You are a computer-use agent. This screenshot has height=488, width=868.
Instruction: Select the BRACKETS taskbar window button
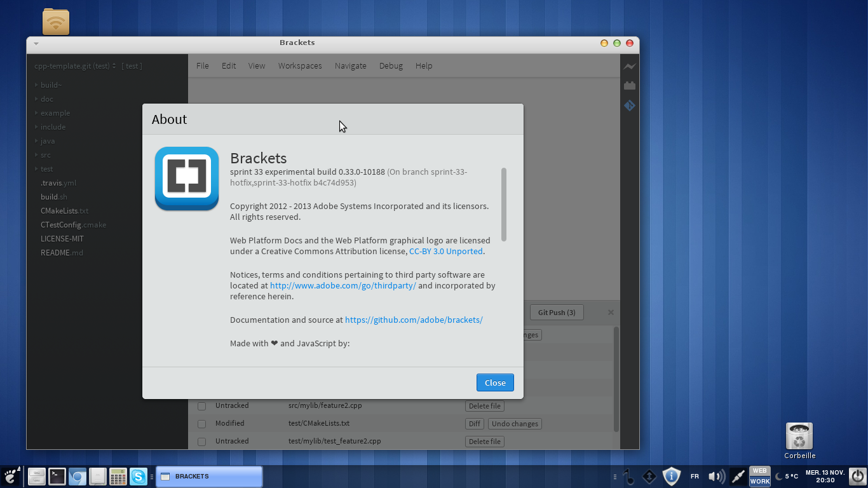coord(209,477)
